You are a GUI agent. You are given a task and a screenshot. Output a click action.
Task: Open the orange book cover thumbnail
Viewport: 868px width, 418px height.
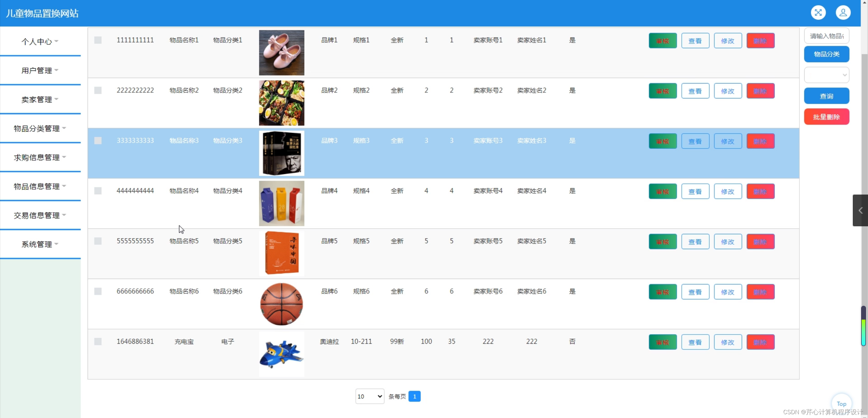(282, 254)
